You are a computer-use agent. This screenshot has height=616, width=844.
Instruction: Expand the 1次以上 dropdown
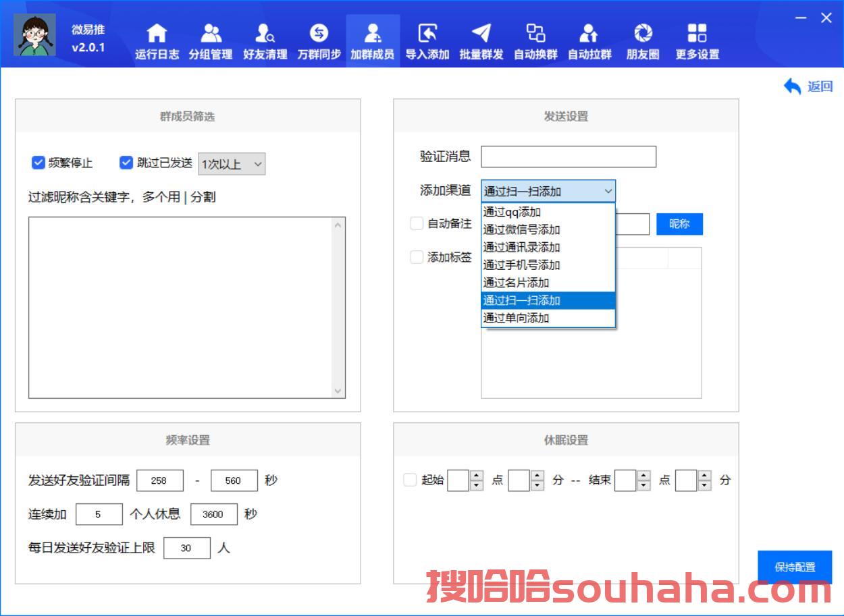click(x=231, y=164)
